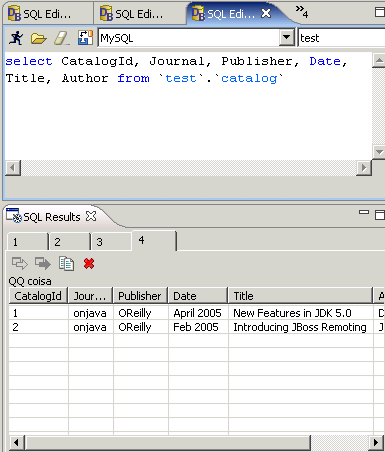Show the hidden editor tabs list (»4)
This screenshot has width=385, height=452.
(302, 12)
